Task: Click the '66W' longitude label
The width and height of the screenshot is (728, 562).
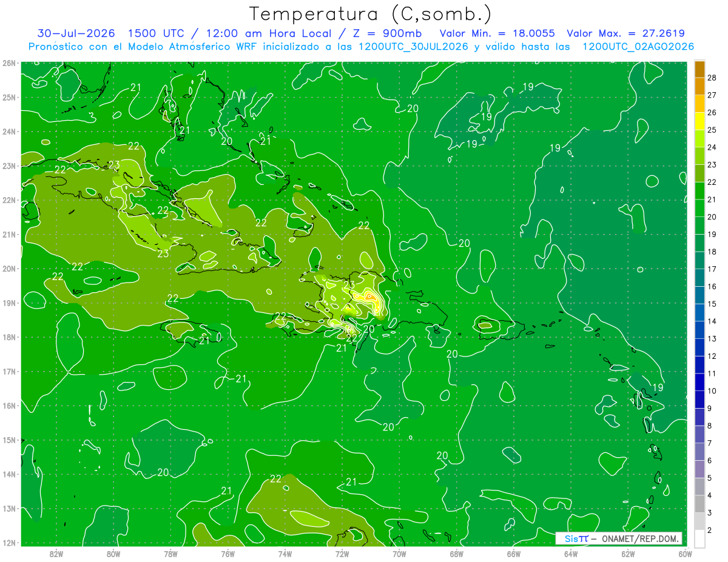Action: [513, 554]
